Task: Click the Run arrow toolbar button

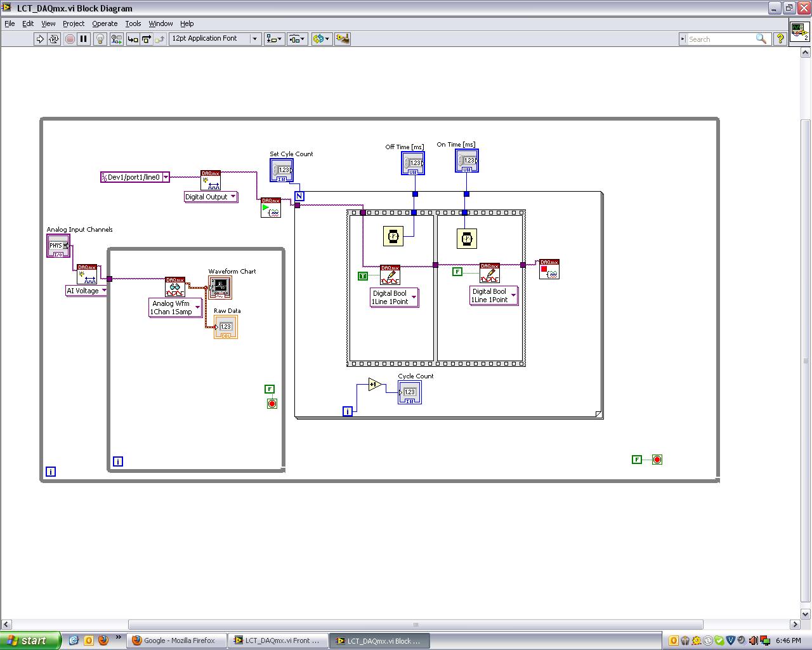Action: click(40, 39)
